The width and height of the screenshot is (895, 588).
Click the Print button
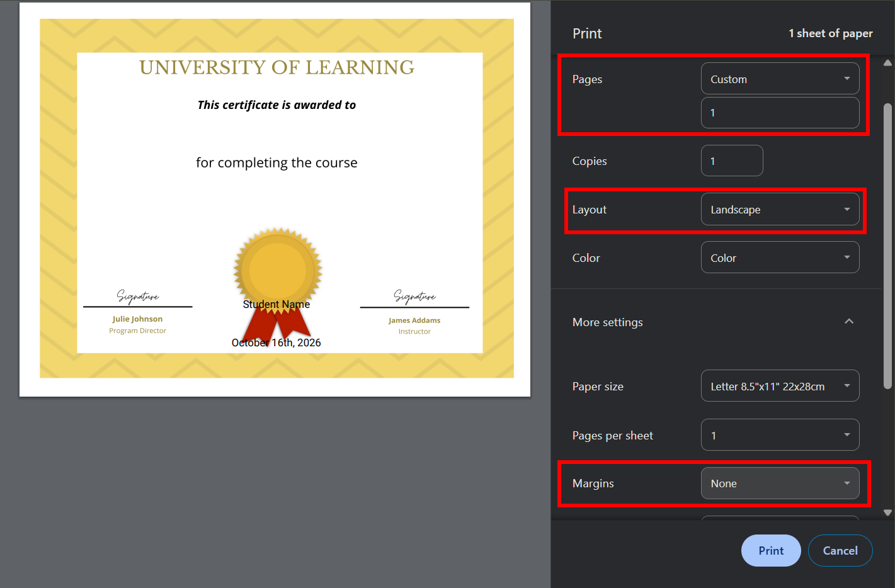point(771,550)
